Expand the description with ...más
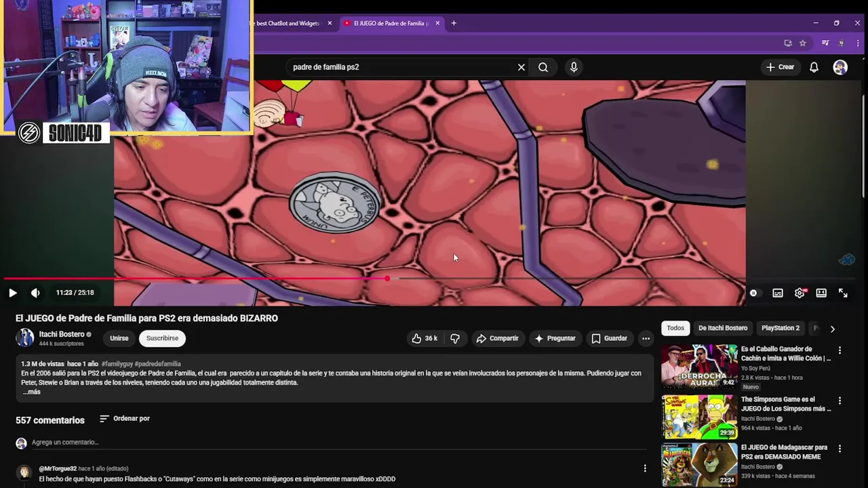 coord(32,392)
